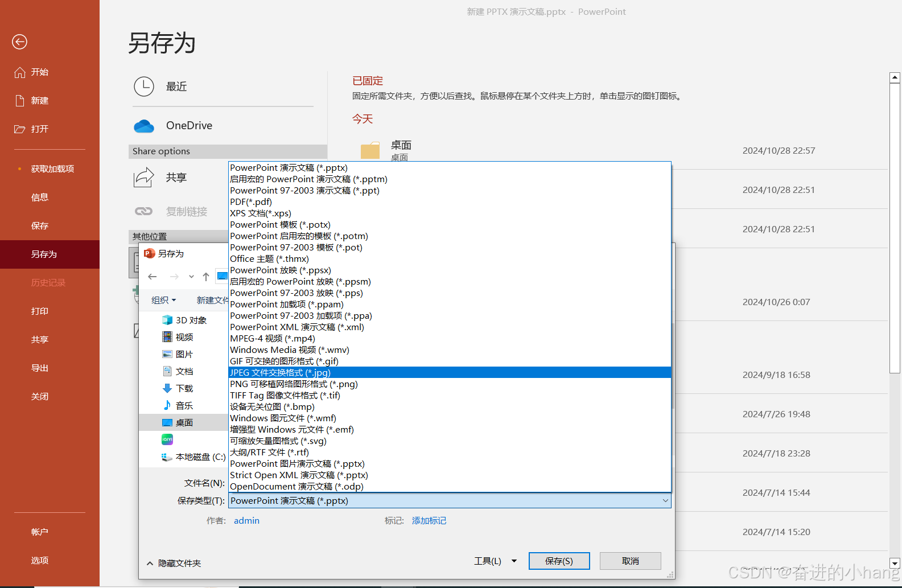Click the 新建文件夹 toolbar button

click(212, 300)
